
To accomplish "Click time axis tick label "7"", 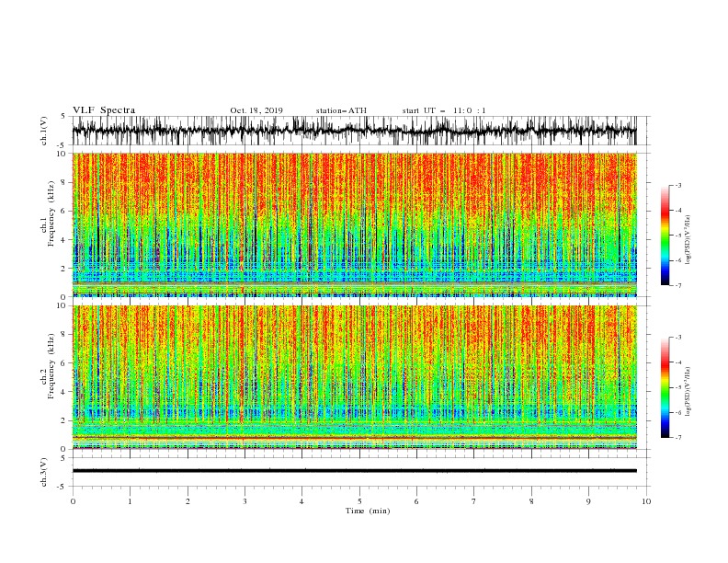I will 474,501.
